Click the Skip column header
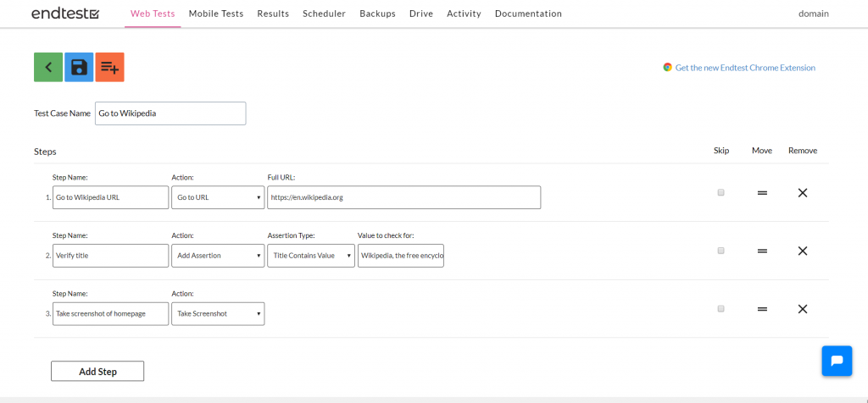 click(721, 151)
